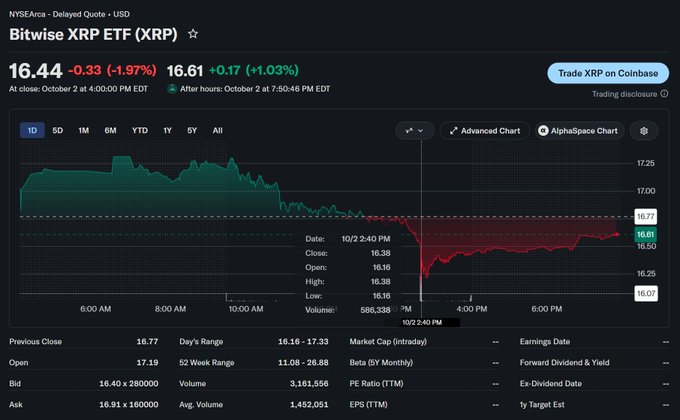The height and width of the screenshot is (420, 680).
Task: Select the 1D time range tab
Action: (x=32, y=130)
